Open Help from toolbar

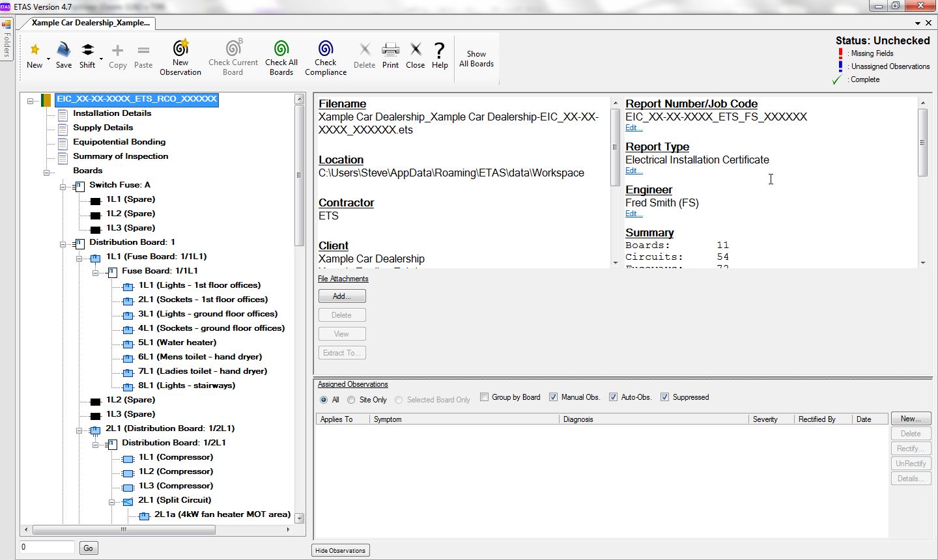(x=440, y=55)
